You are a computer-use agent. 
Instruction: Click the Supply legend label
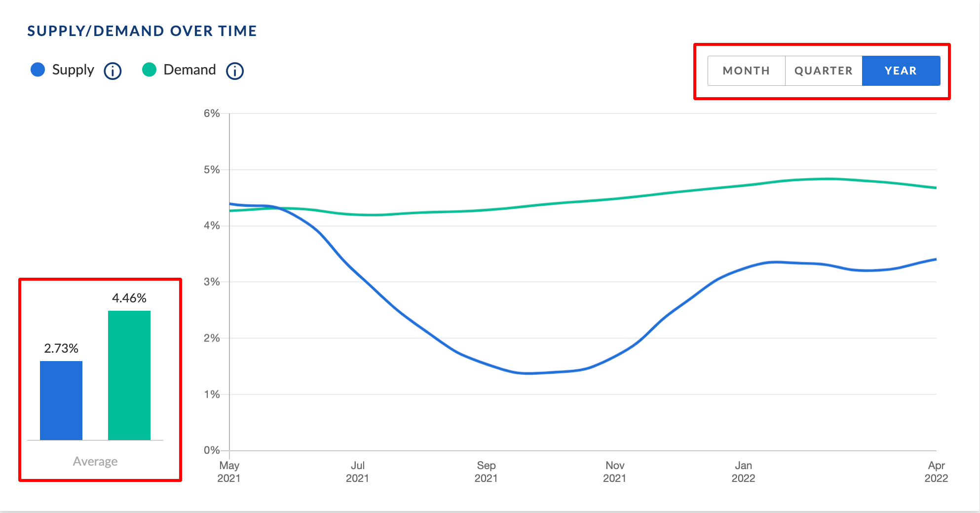pos(73,70)
